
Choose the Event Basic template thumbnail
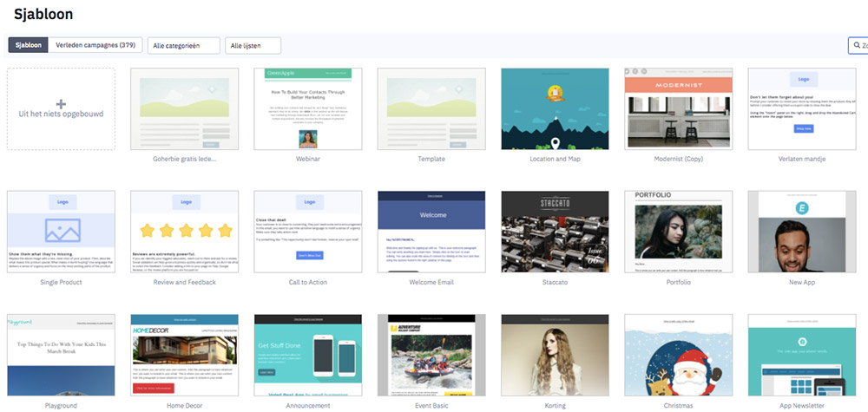pyautogui.click(x=431, y=355)
